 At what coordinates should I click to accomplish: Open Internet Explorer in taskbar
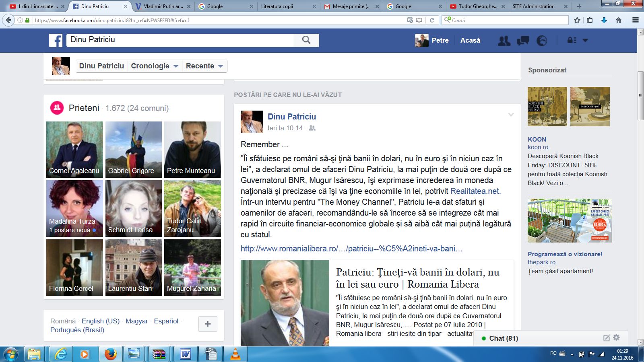pos(61,354)
